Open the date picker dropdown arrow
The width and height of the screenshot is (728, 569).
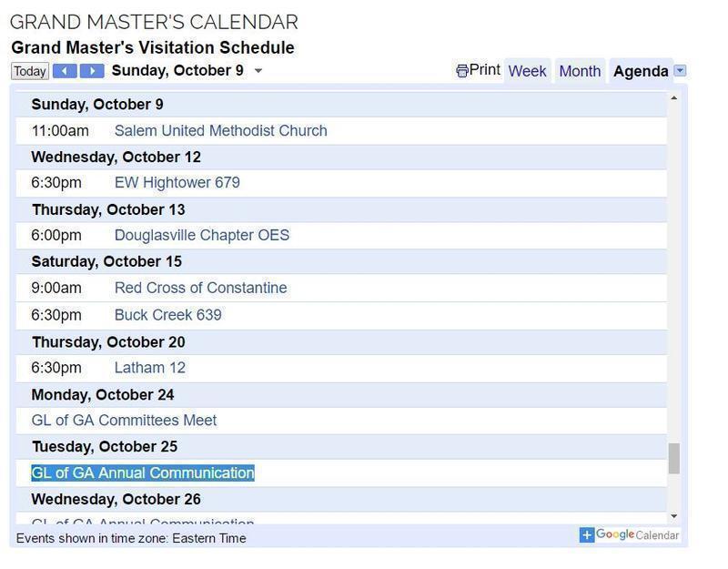[258, 71]
